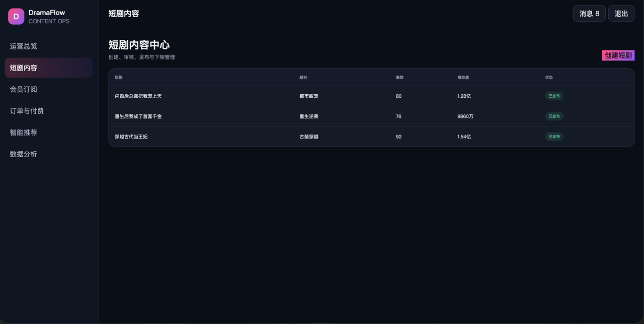Select the 重生后我成了首富千金 row

(371, 116)
